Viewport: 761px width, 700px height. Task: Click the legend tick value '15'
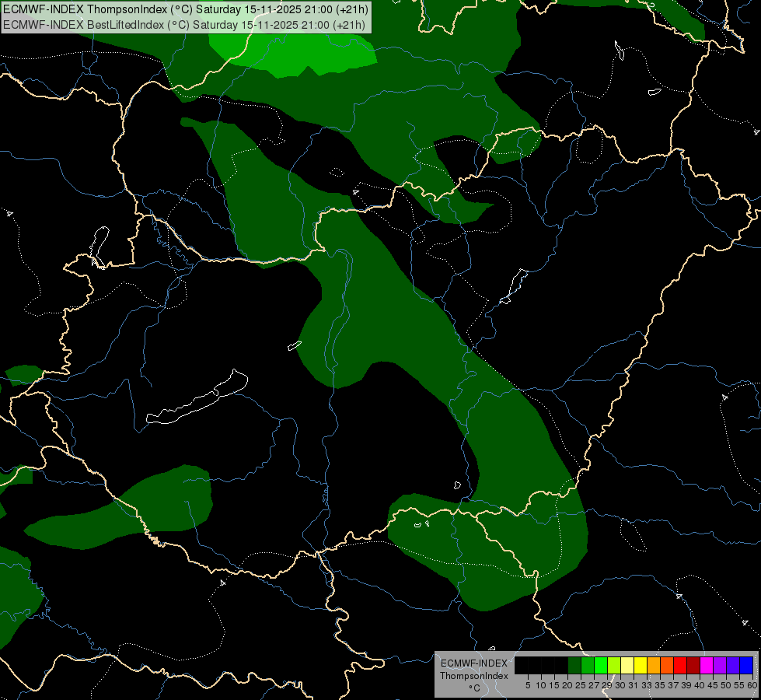point(554,685)
